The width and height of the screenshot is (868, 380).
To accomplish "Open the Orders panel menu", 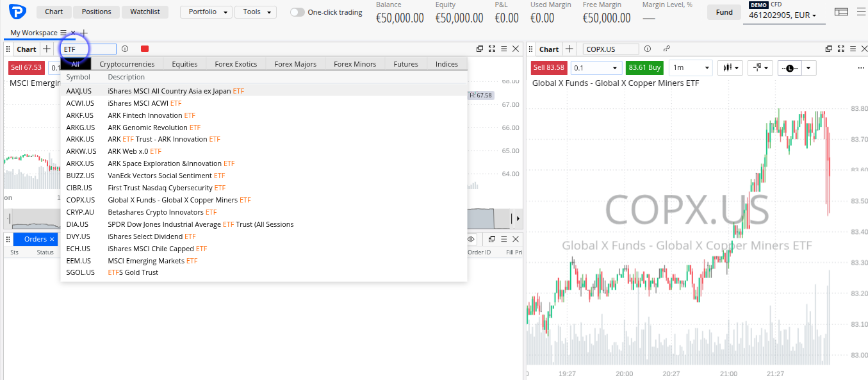I will click(504, 239).
